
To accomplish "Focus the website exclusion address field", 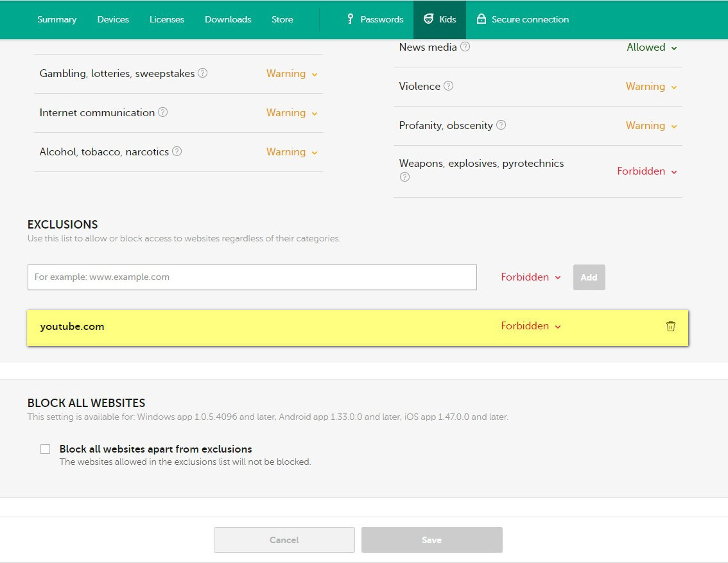I will (252, 277).
